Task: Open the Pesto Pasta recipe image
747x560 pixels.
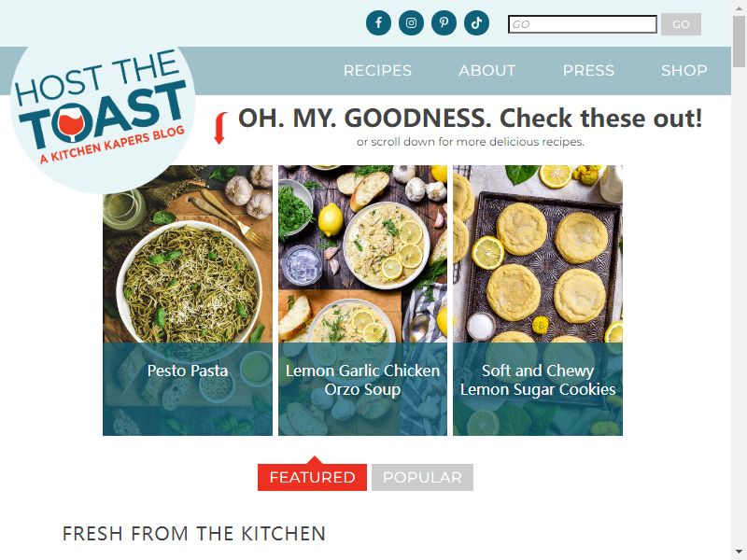Action: pos(188,254)
